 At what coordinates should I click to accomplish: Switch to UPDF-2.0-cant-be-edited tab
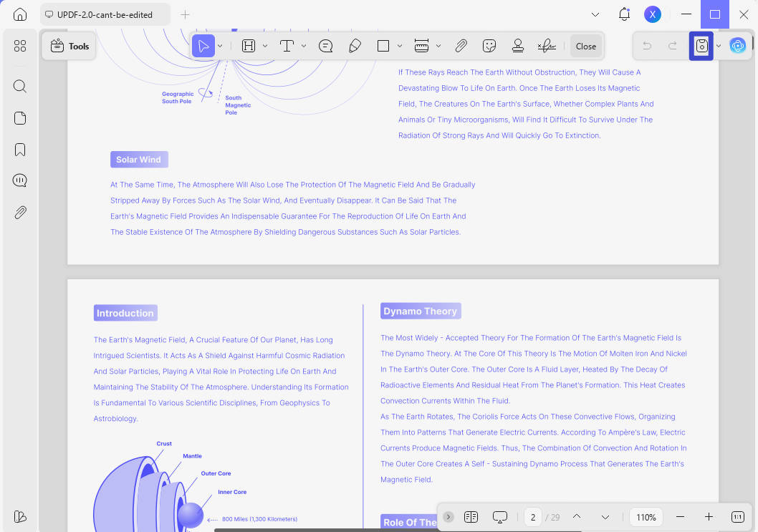[105, 14]
